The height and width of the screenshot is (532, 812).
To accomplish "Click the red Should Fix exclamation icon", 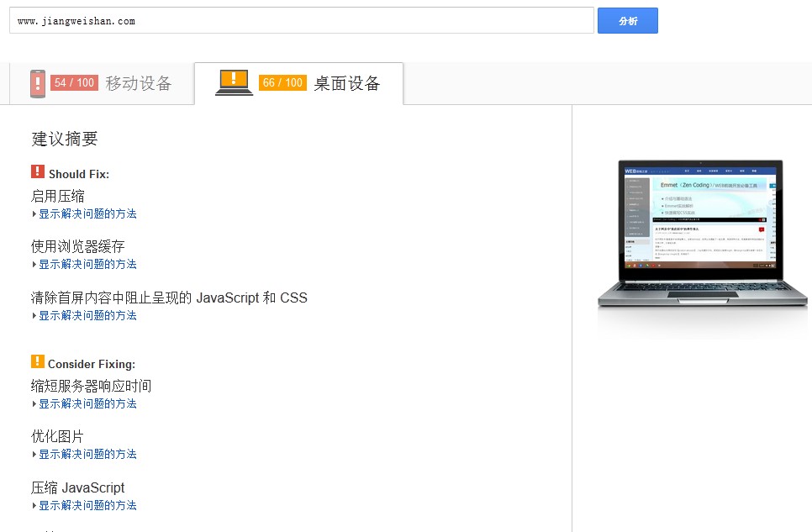I will point(38,171).
